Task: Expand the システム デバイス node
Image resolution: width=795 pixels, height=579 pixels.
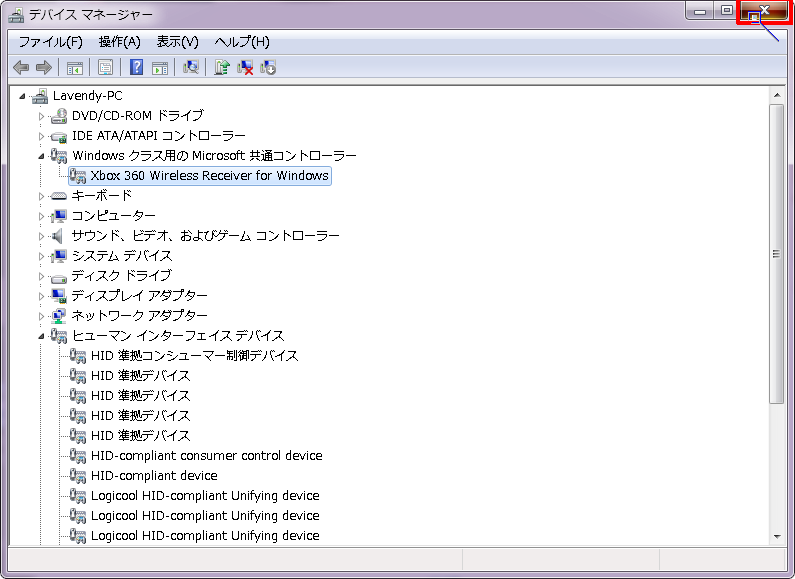Action: (x=41, y=256)
